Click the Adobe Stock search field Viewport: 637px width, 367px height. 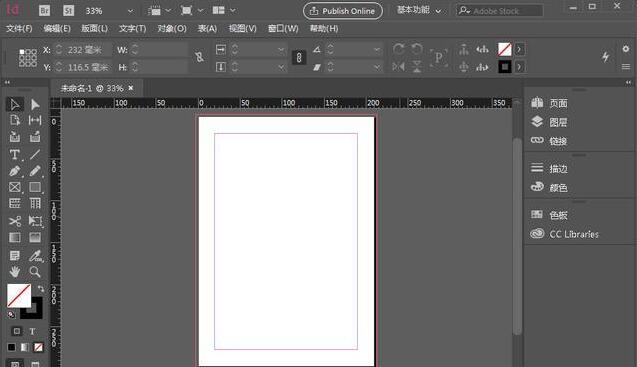tap(499, 11)
